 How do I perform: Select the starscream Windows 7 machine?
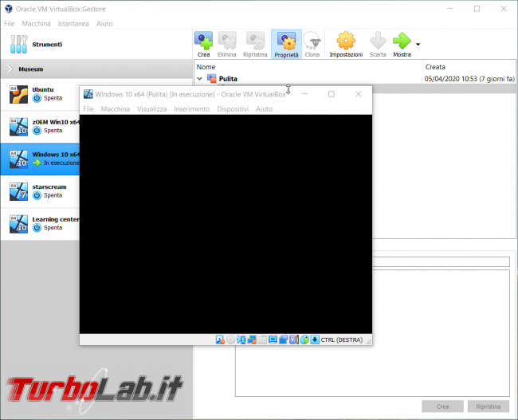tap(40, 191)
